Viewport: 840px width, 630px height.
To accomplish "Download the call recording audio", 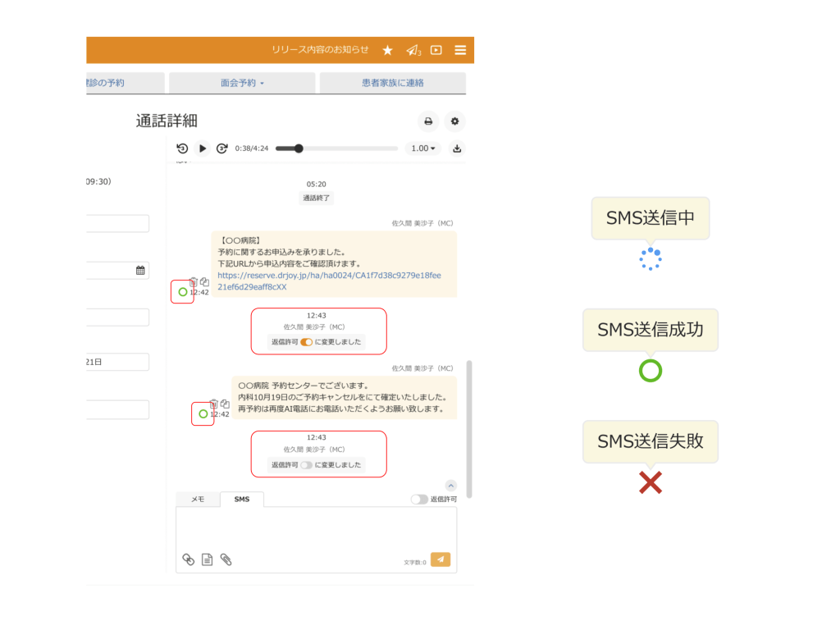I will coord(457,148).
